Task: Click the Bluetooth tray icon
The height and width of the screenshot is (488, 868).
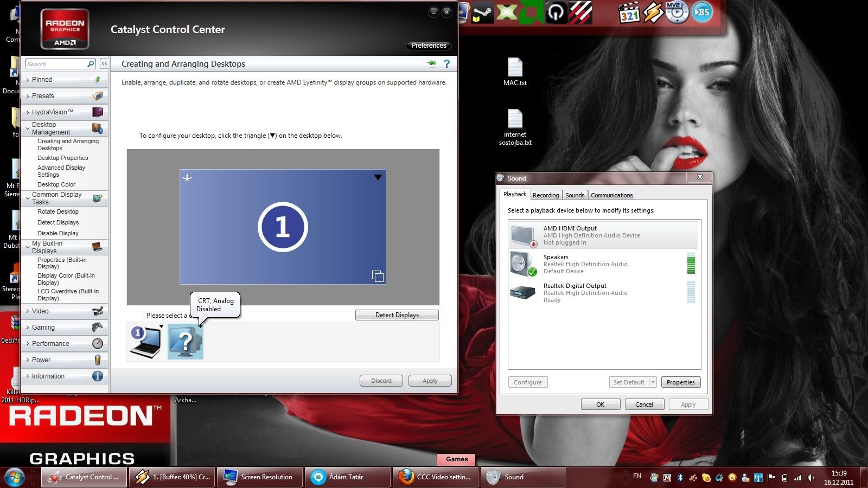Action: click(x=680, y=478)
